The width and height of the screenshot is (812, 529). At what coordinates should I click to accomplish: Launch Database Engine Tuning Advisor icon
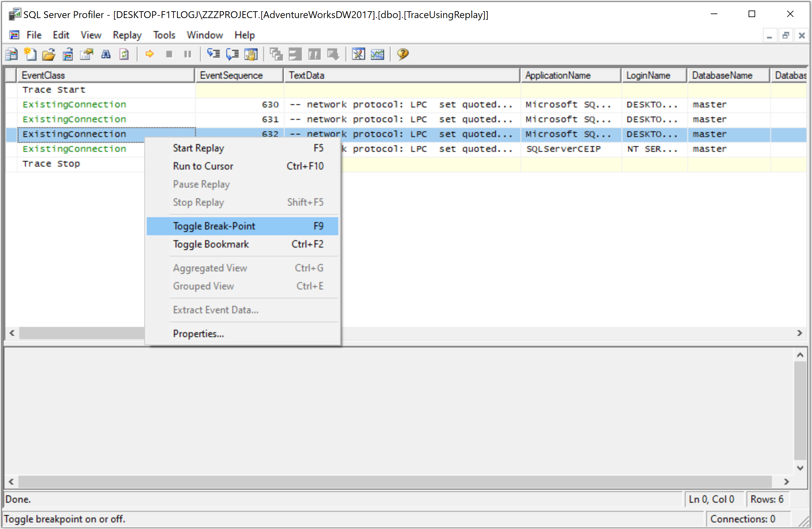tap(358, 54)
